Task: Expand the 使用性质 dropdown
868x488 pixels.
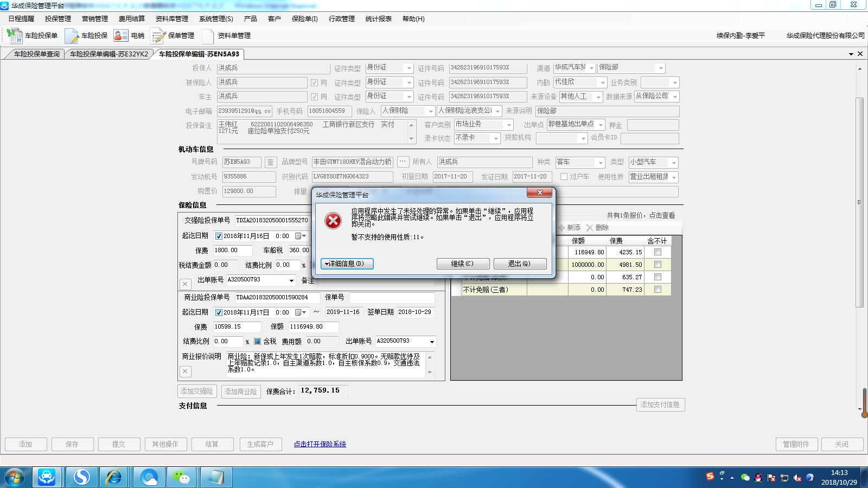Action: [674, 177]
